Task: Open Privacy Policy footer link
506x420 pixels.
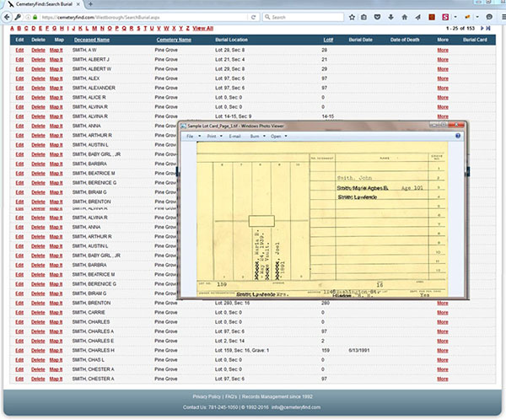Action: 207,396
